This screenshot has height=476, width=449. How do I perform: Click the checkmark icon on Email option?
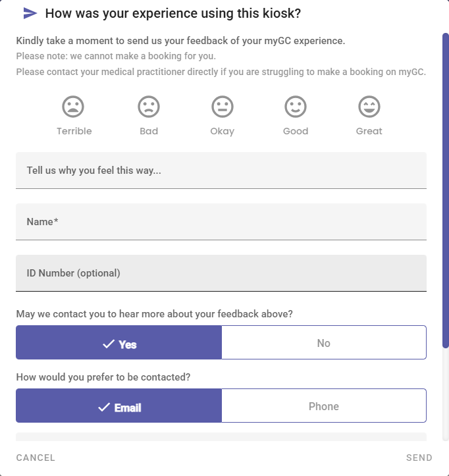click(104, 407)
